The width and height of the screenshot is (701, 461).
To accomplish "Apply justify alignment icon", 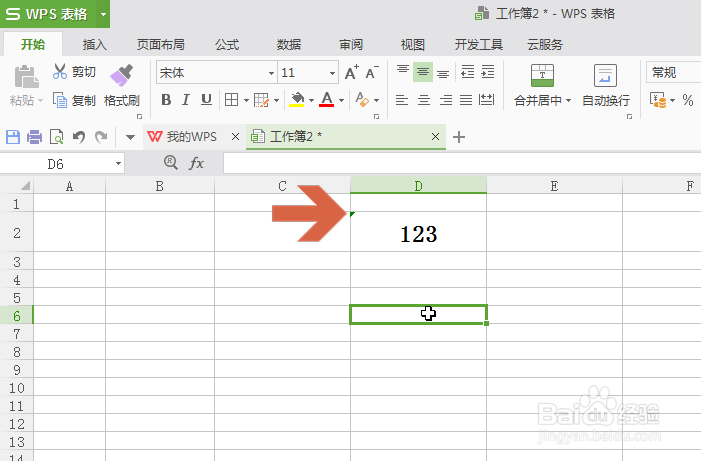I will tap(466, 100).
